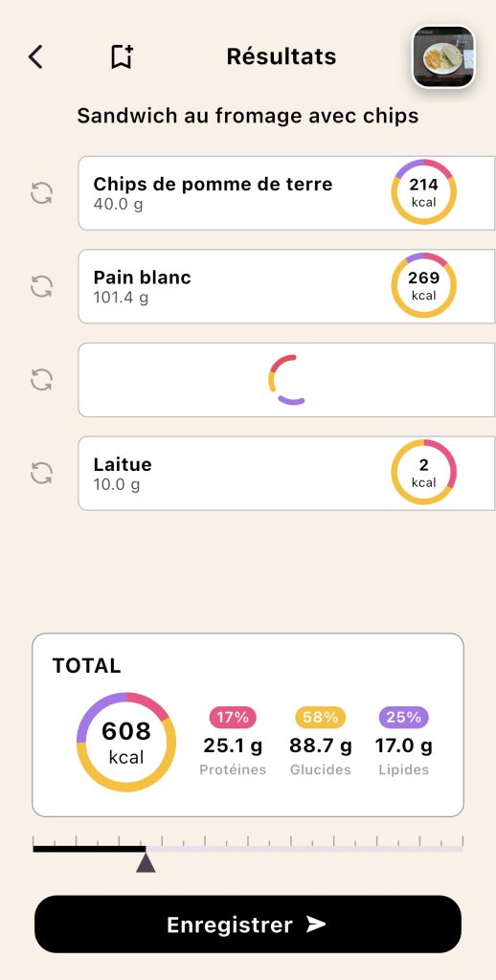Tap the 608 kcal total ring chart
Screen dimensions: 496x980
tap(126, 742)
